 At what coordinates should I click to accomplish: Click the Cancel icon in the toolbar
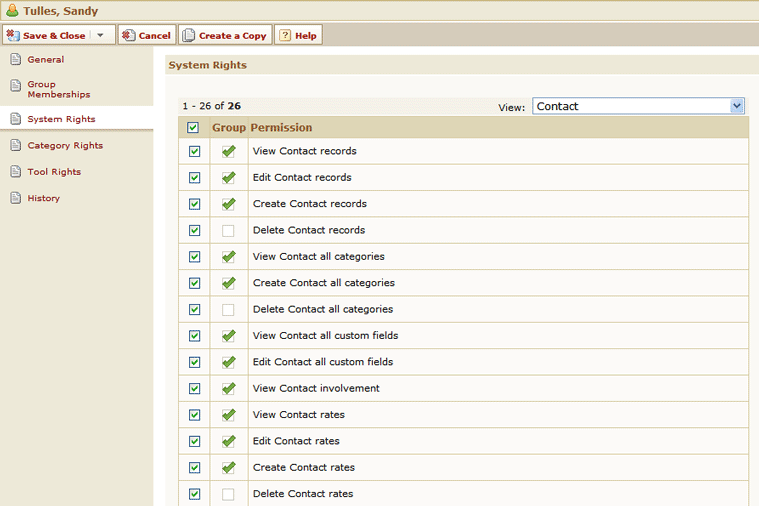(x=128, y=35)
